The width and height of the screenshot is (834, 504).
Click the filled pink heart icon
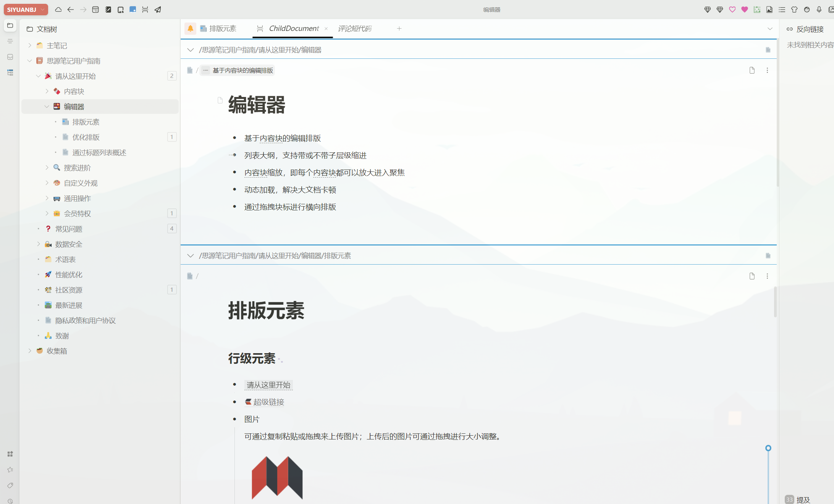(745, 10)
